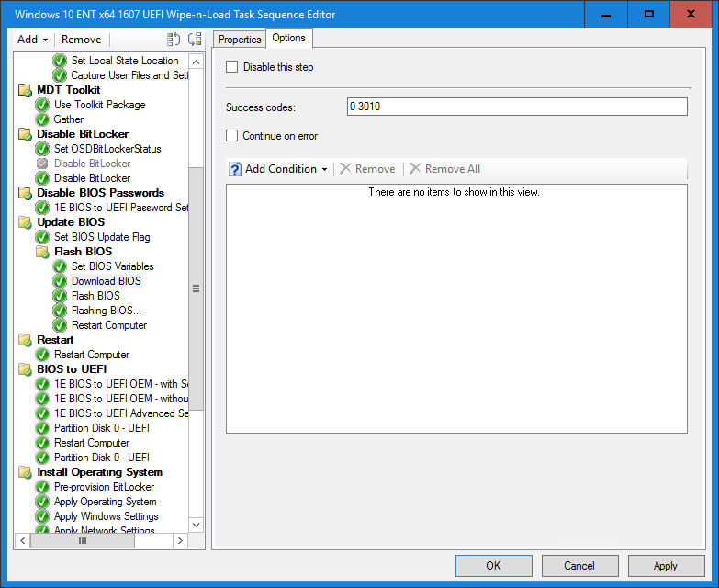719x588 pixels.
Task: Click the OK button
Action: pyautogui.click(x=493, y=566)
